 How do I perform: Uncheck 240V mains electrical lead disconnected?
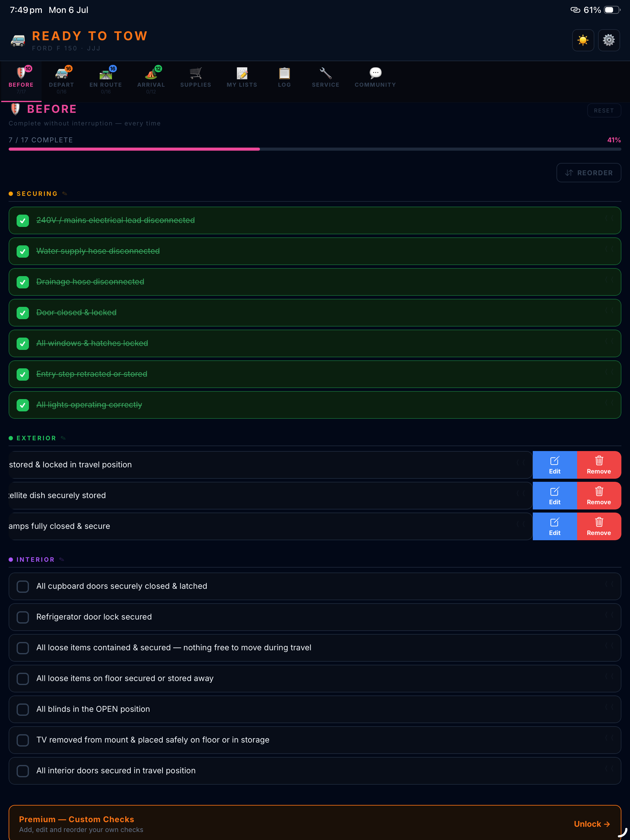click(x=23, y=221)
